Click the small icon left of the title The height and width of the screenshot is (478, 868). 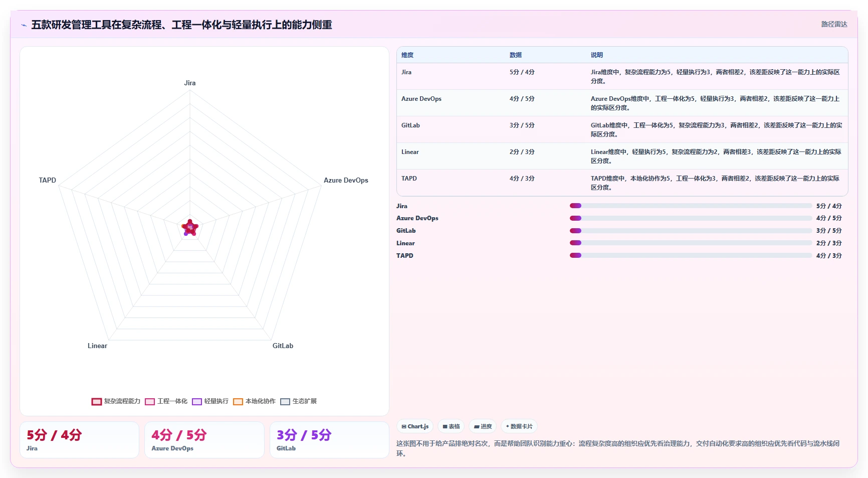pos(24,25)
